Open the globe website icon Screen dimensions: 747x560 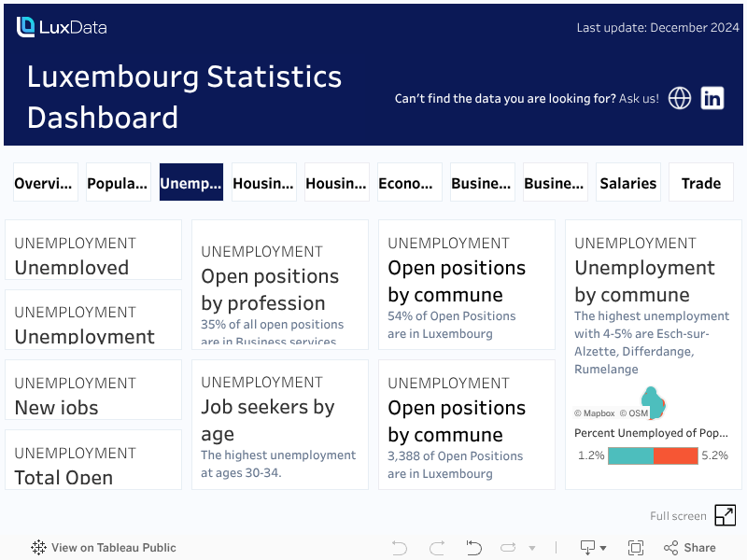[680, 98]
